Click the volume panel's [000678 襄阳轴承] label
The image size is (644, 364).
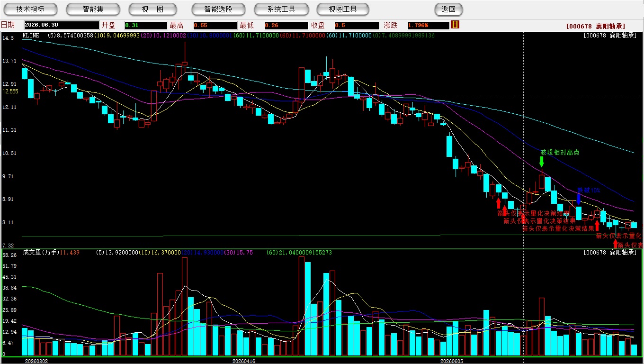pos(611,253)
